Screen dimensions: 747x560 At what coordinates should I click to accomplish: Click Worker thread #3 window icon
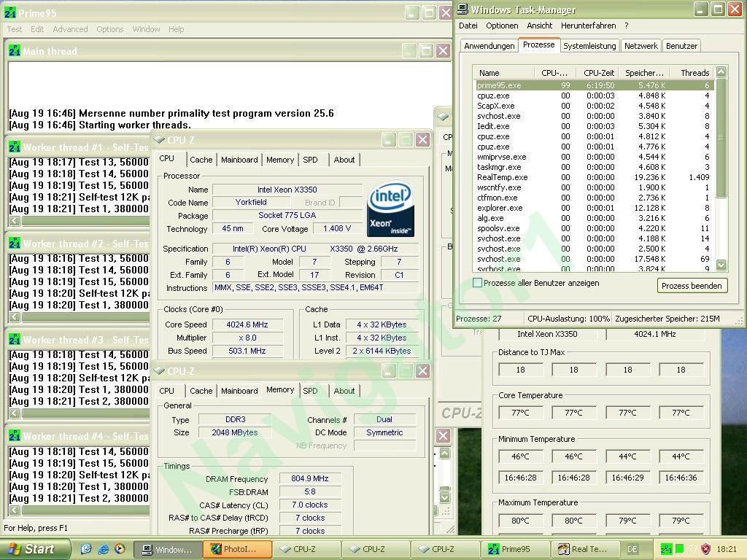(x=15, y=339)
